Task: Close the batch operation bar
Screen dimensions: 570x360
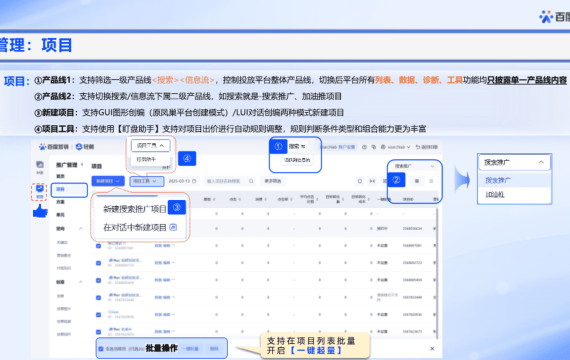Action: pos(432,349)
